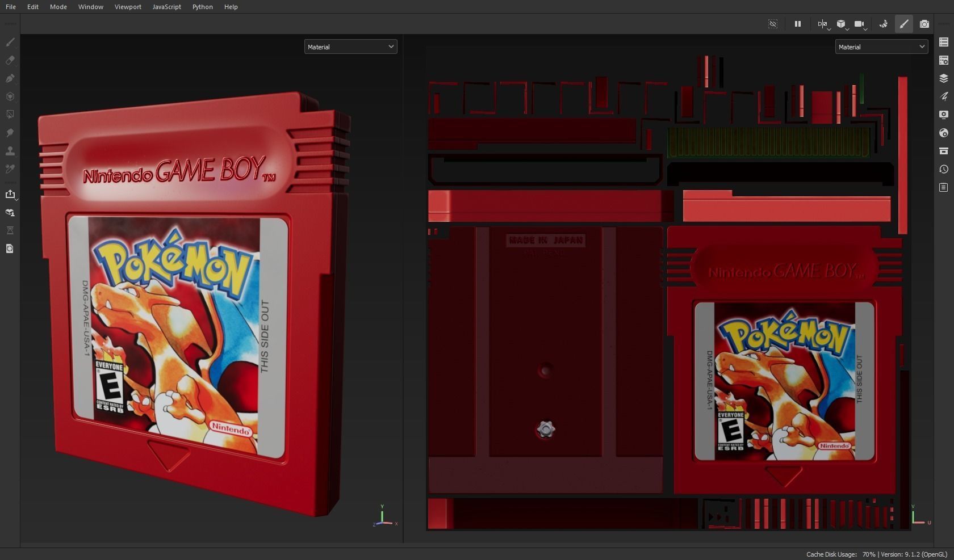Click the UV axis gizmo in 2D viewport

920,515
